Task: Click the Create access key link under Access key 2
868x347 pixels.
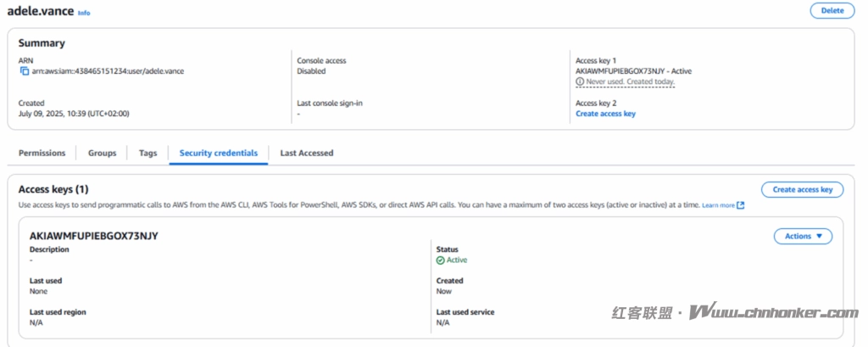Action: [x=605, y=114]
